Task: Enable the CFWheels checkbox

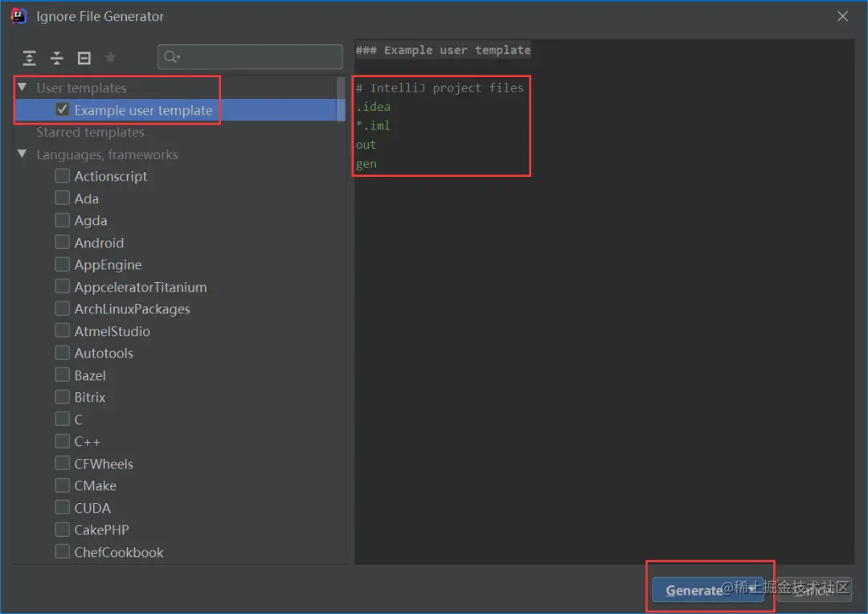Action: 62,464
